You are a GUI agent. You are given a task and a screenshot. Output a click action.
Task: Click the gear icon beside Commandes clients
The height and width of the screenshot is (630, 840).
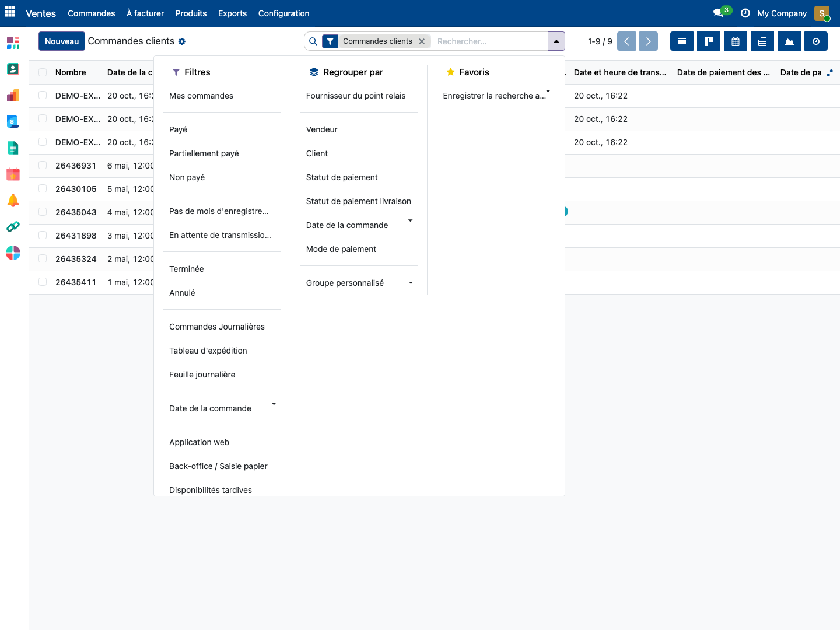point(182,41)
